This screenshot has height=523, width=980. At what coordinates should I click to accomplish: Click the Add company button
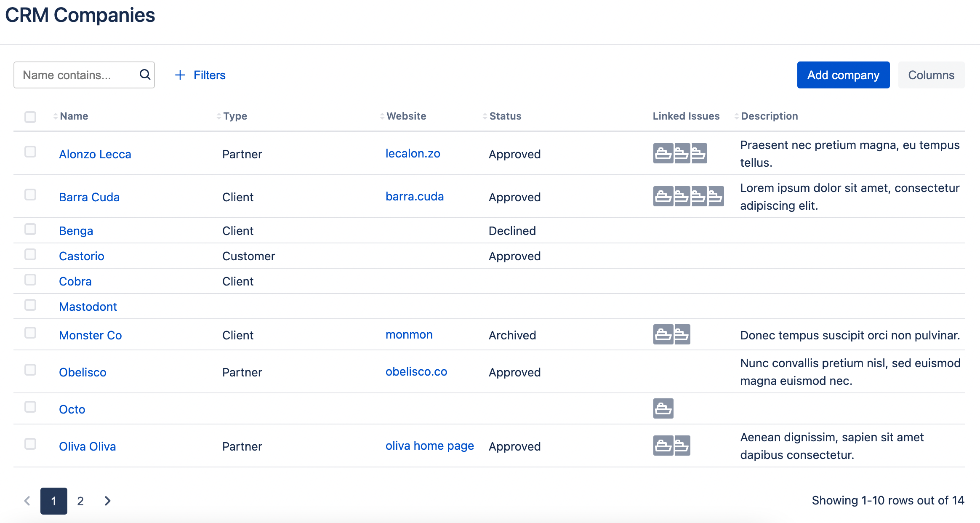843,75
